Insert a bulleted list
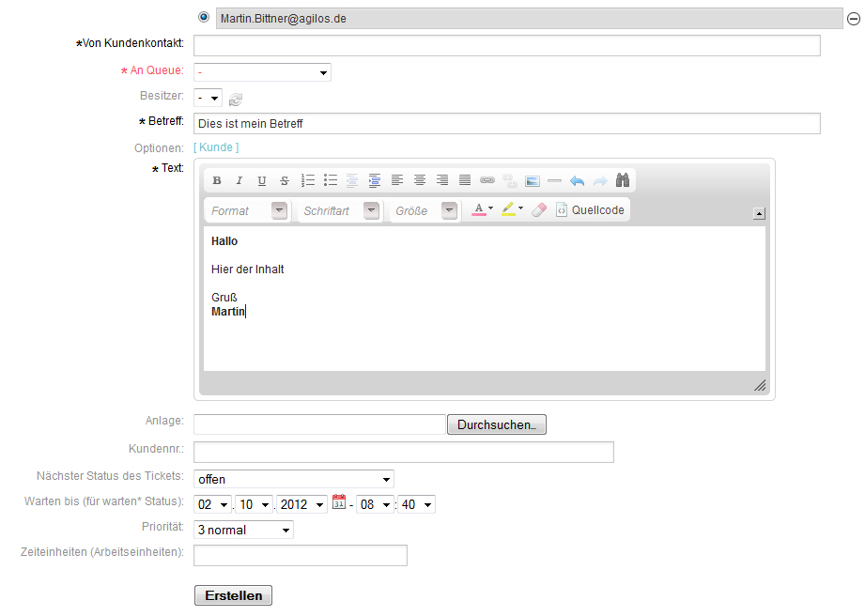The height and width of the screenshot is (616, 865). [x=330, y=180]
